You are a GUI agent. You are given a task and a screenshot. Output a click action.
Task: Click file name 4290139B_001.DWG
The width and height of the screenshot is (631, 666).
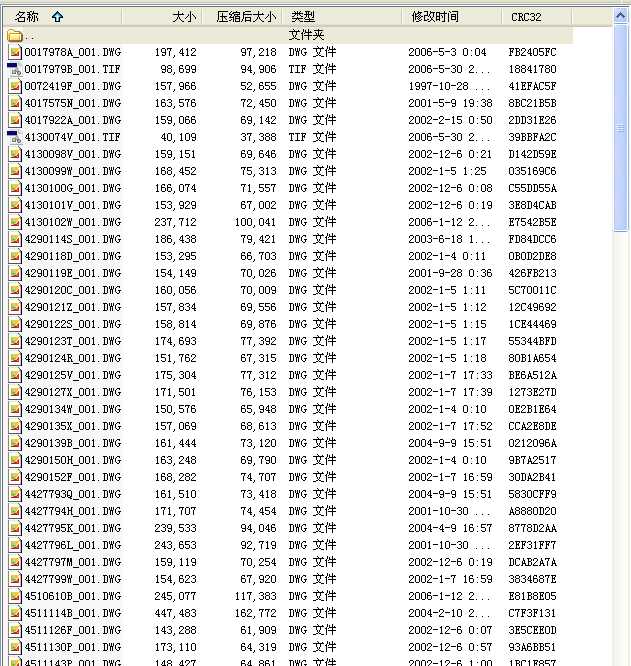click(x=73, y=443)
